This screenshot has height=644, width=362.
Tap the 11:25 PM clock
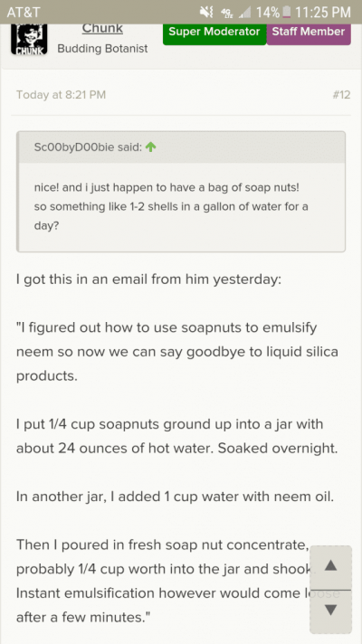[323, 12]
